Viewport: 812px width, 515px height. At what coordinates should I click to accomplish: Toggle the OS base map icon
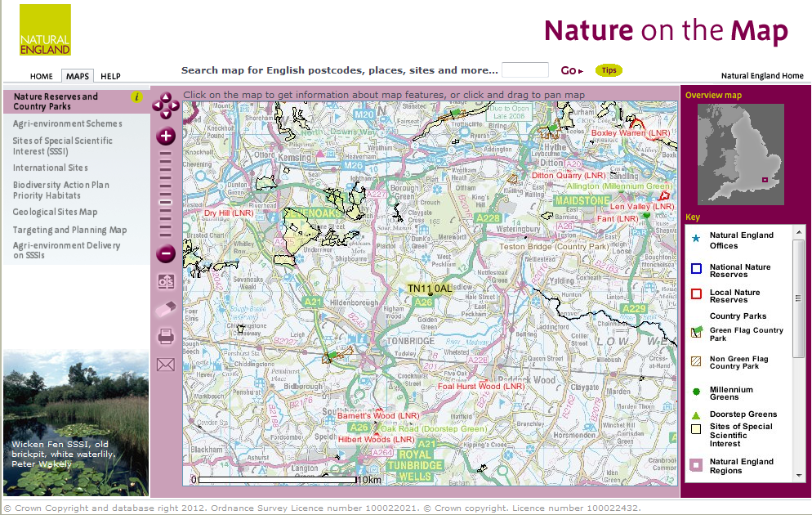coord(166,282)
